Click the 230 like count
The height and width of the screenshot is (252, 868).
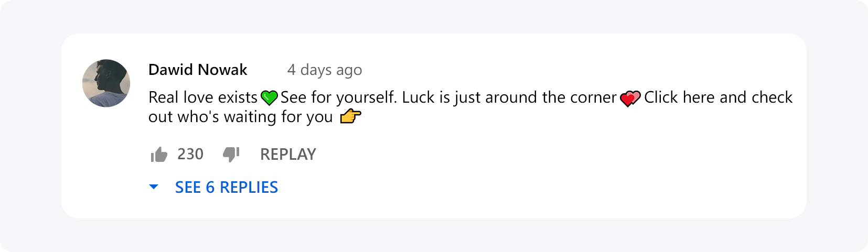point(190,154)
